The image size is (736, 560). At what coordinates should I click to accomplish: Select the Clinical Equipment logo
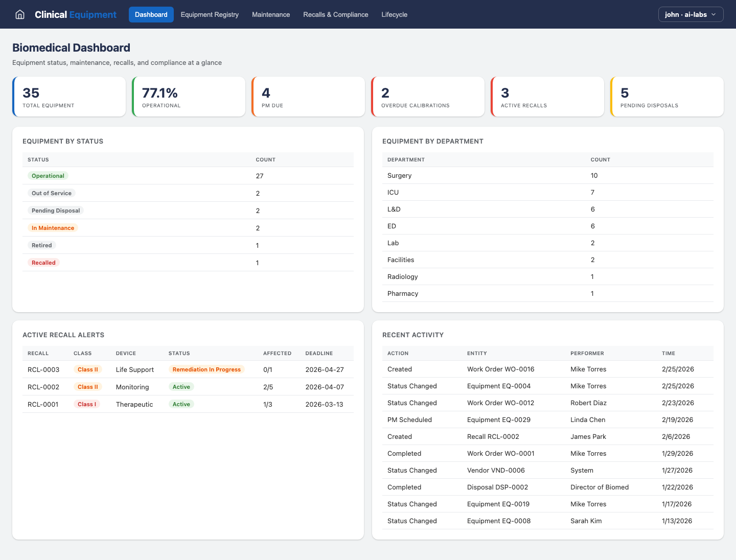tap(75, 14)
